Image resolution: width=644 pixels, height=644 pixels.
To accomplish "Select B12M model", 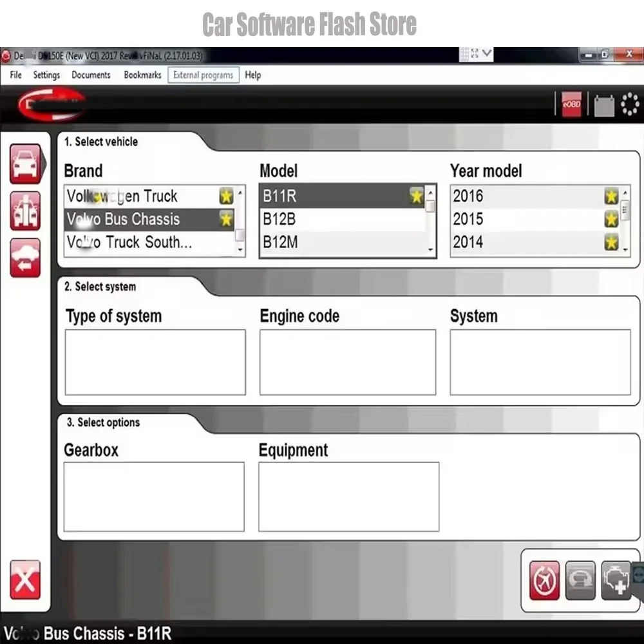I will point(342,242).
